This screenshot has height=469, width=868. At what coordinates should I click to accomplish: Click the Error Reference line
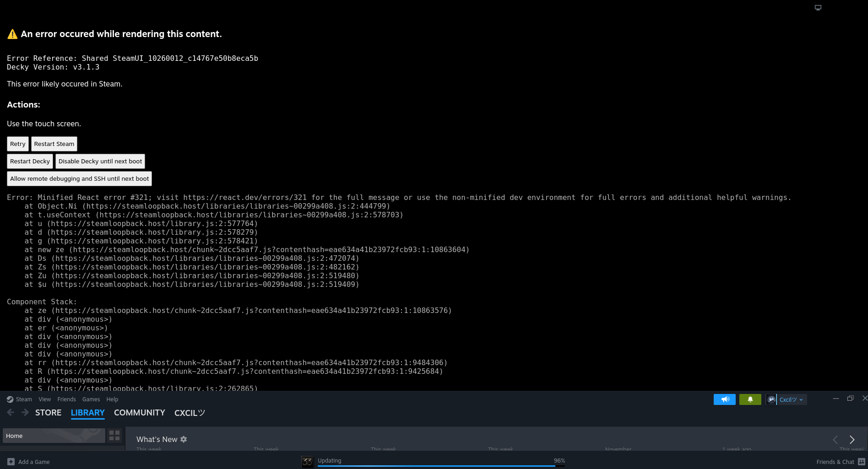[132, 58]
